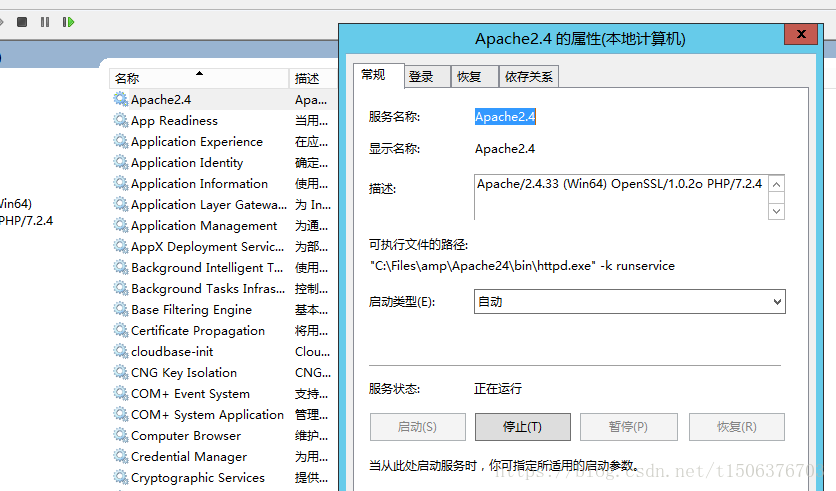
Task: Click the stop service toolbar icon
Action: coord(22,22)
